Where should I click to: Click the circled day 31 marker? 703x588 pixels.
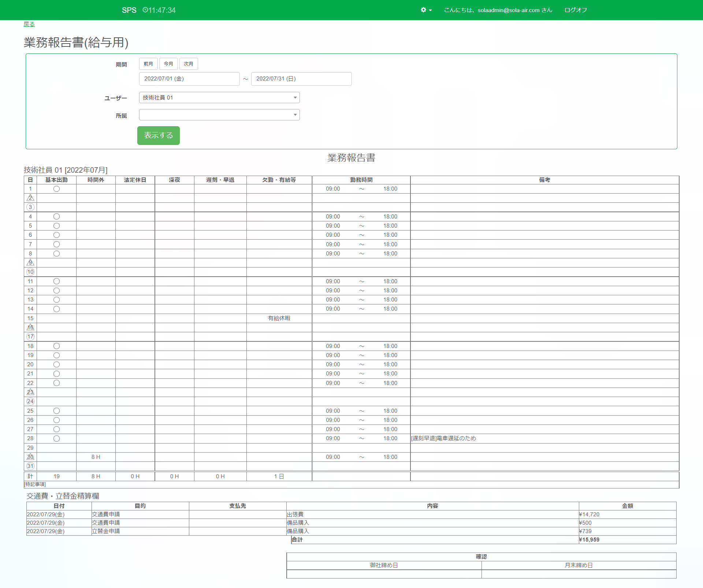pos(30,466)
